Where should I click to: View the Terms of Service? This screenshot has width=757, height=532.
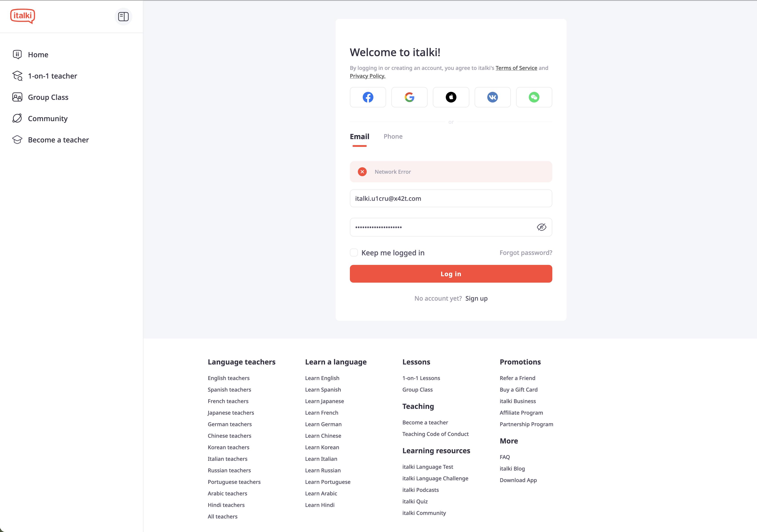click(x=516, y=68)
